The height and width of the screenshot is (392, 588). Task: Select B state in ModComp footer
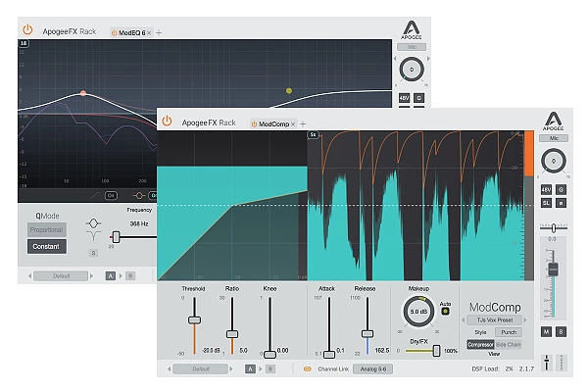point(270,369)
